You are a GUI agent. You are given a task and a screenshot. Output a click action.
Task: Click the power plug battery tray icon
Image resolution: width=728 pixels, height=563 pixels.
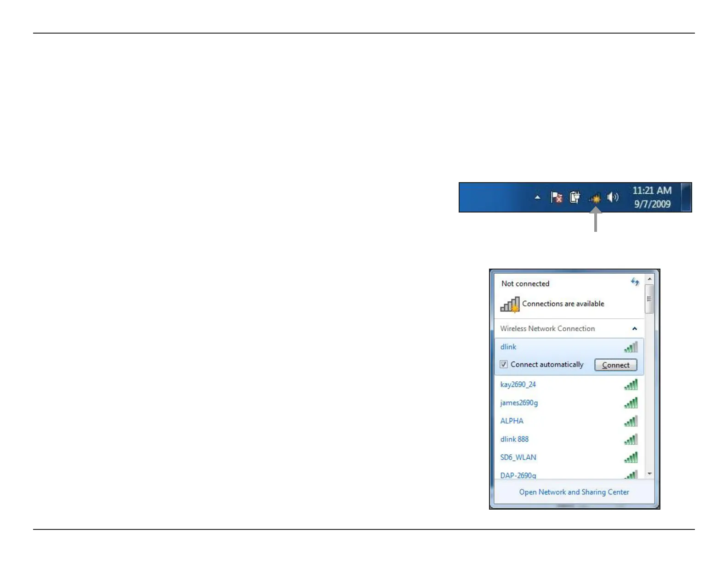[x=575, y=197]
